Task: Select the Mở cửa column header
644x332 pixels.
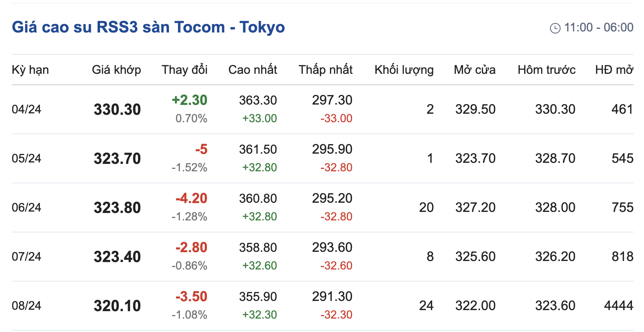Action: (475, 70)
